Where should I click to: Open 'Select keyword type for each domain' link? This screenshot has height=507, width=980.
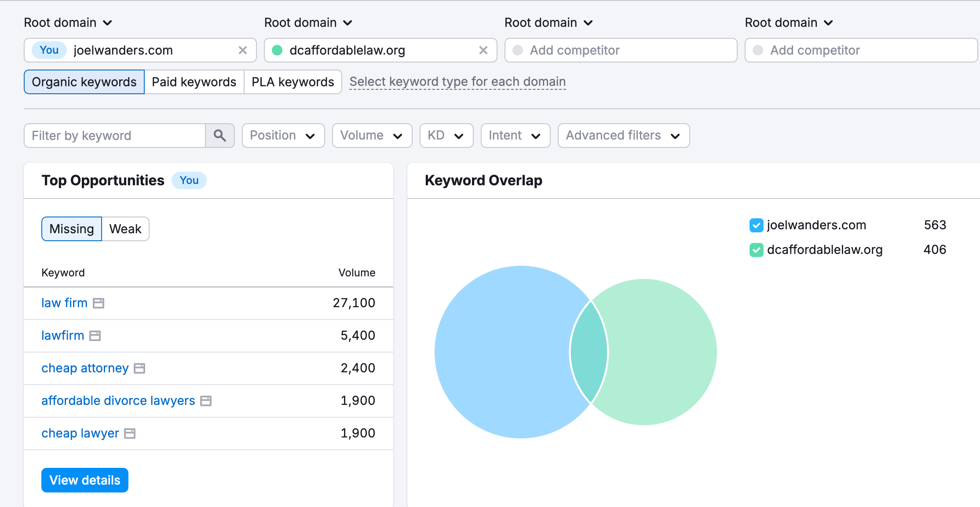point(457,82)
